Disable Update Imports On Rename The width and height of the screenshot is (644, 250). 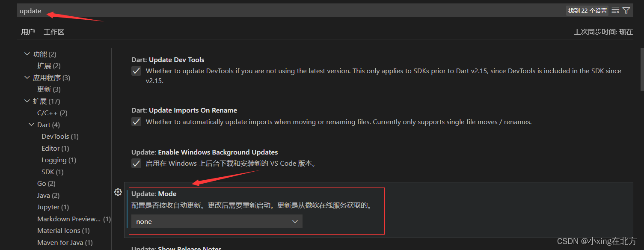(136, 122)
